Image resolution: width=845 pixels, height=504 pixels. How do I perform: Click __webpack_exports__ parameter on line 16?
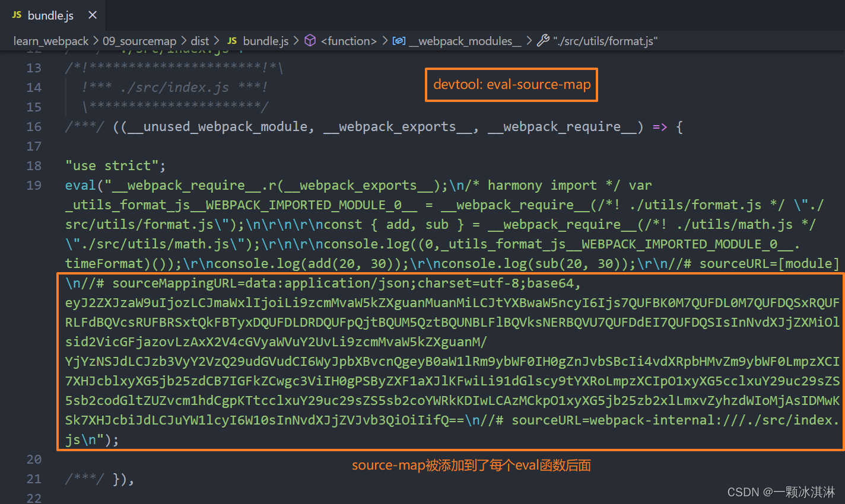pos(398,126)
